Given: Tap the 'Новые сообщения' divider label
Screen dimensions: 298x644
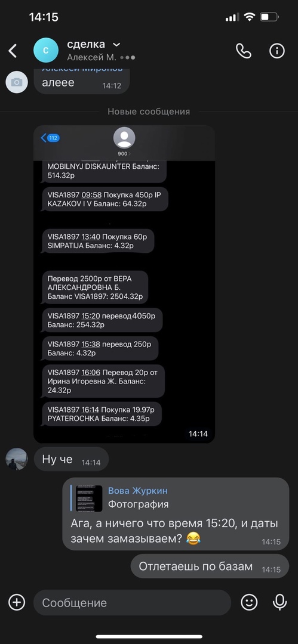Looking at the screenshot, I should tap(149, 112).
